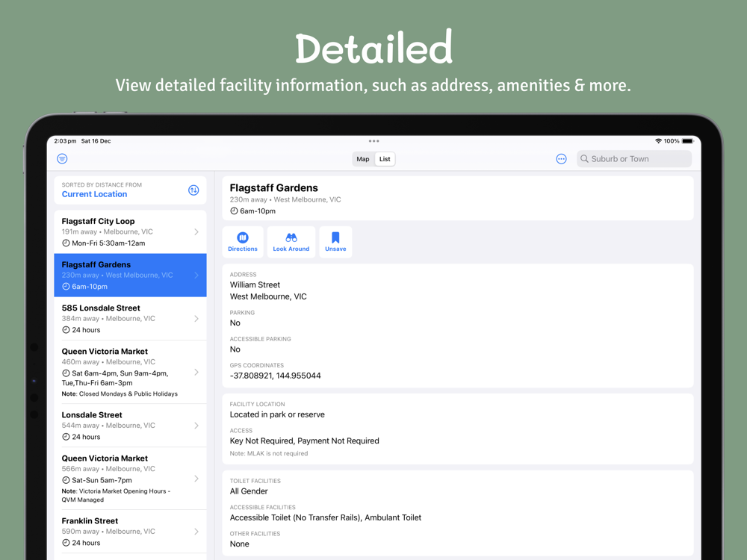Expand Flagstaff City Loop row chevron
Screen dimensions: 747x560
tap(196, 232)
